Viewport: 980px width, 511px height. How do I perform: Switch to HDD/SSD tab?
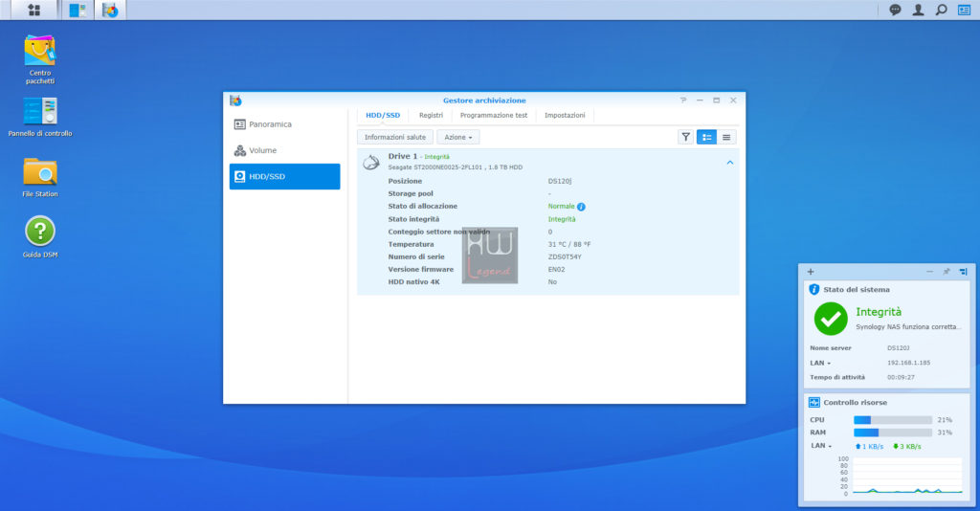(383, 116)
